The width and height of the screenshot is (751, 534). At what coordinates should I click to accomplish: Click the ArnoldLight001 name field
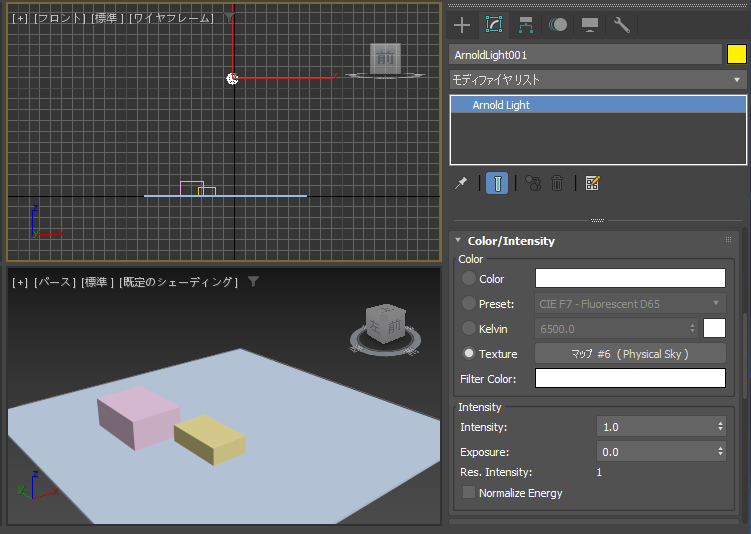coord(585,55)
